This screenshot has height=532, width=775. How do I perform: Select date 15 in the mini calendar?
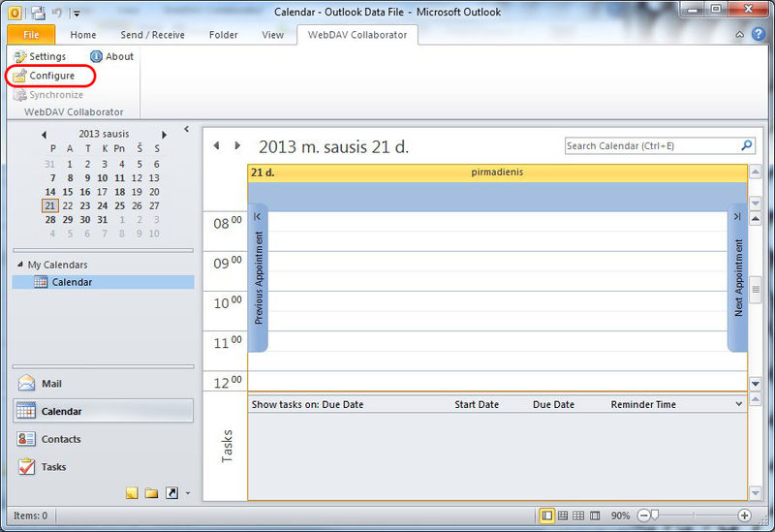68,192
